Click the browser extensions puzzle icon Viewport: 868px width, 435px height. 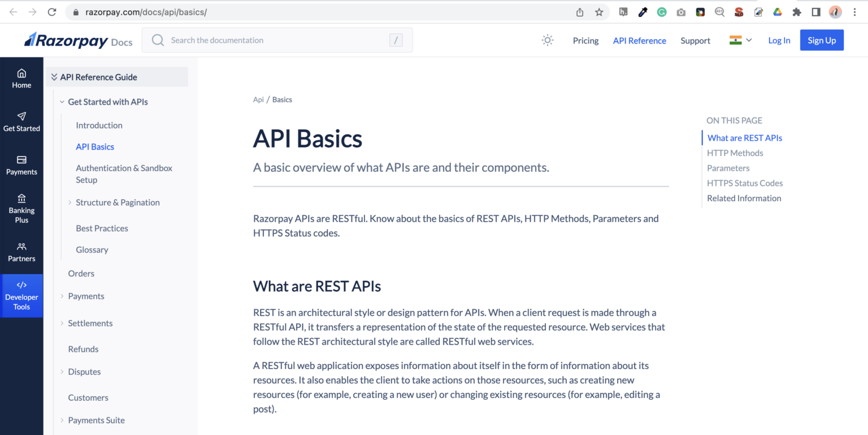tap(797, 11)
